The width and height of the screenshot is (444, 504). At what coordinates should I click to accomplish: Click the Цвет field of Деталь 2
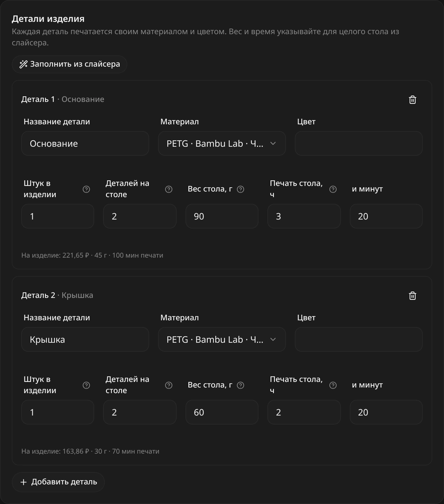pos(359,339)
